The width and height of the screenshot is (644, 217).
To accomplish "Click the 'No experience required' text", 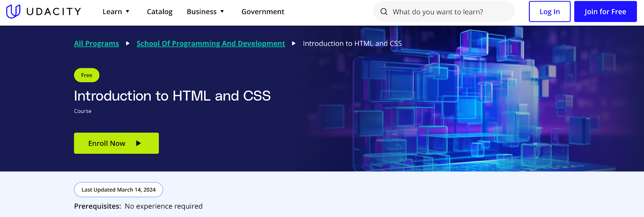I will 164,206.
